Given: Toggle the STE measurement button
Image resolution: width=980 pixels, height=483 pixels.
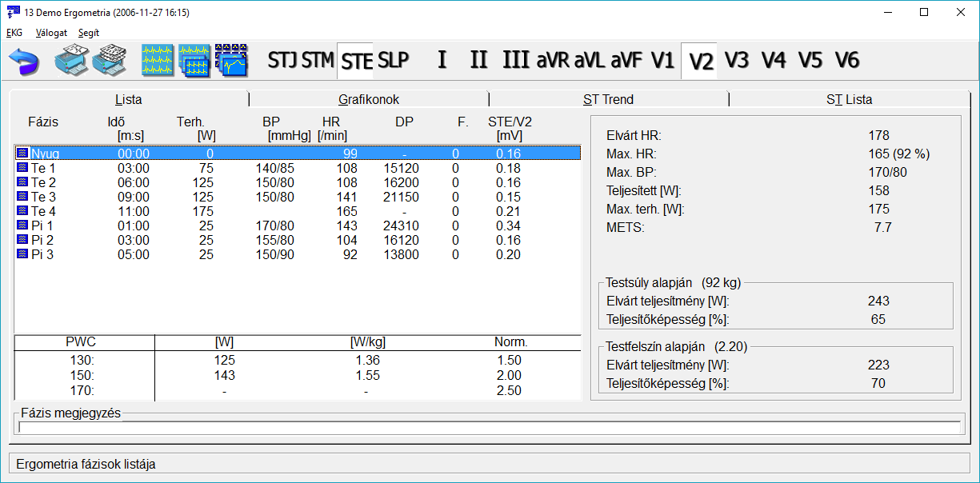Looking at the screenshot, I should point(356,61).
